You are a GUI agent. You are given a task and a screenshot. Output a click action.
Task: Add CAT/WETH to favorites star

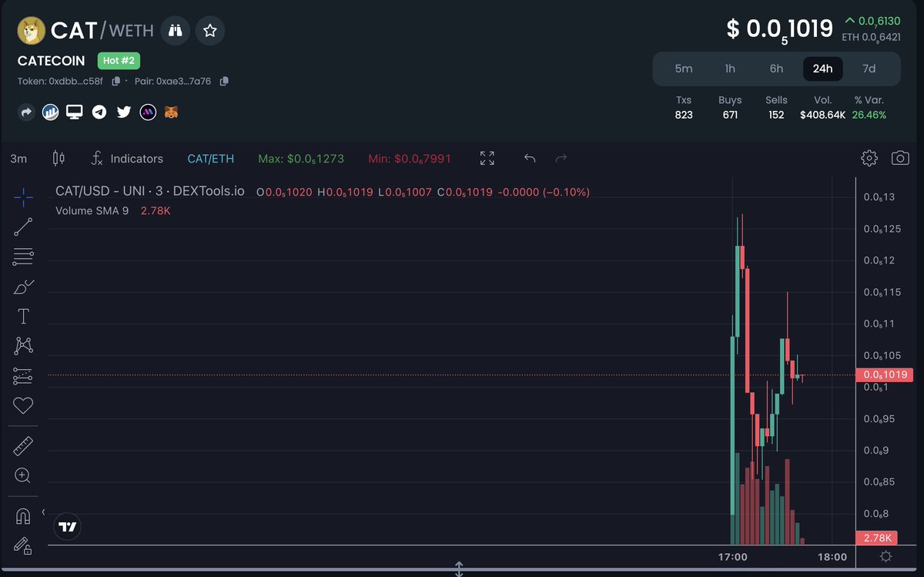(x=210, y=31)
